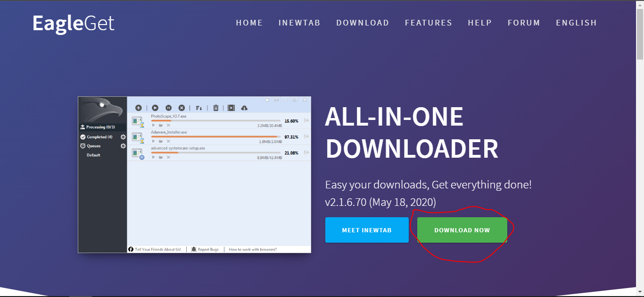Click How to work with browsers? link

253,249
